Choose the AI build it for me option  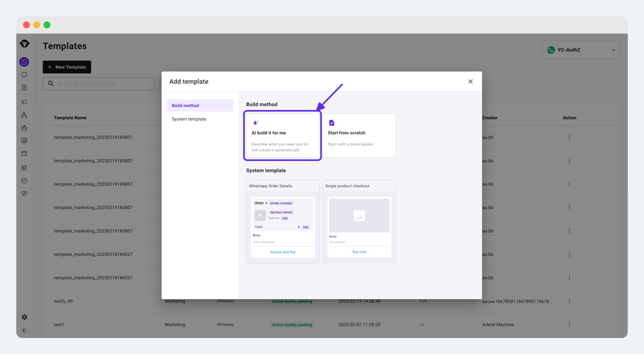(283, 136)
